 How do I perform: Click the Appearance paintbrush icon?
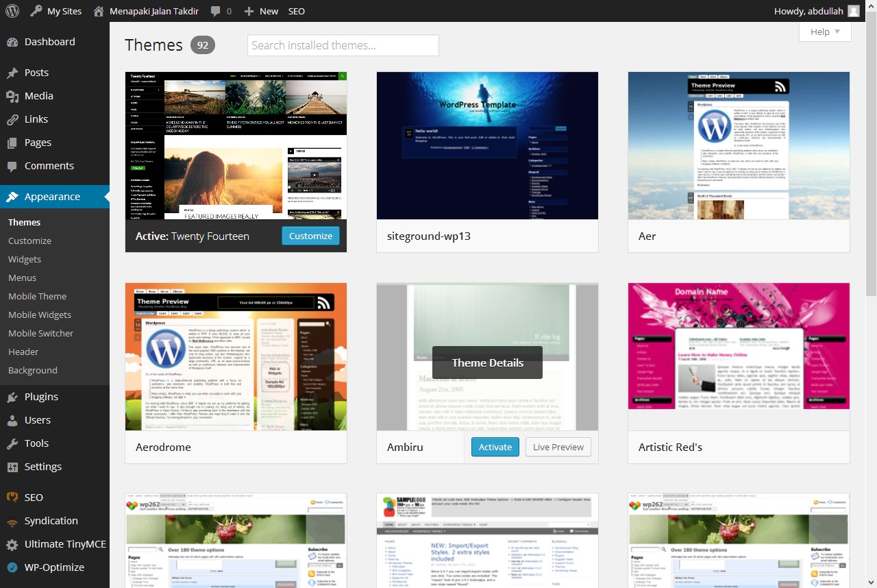(x=12, y=197)
